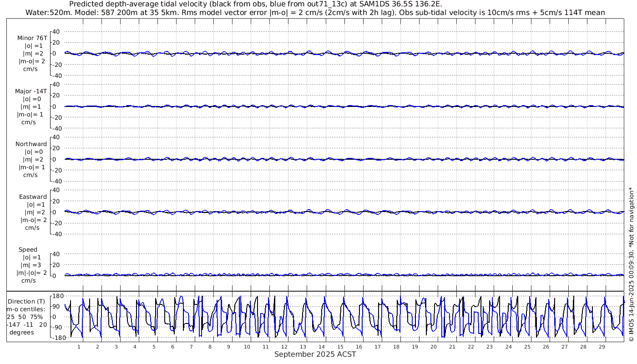Click "|m| =2" under Northward
Image resolution: width=637 pixels, height=364 pixels.
tap(34, 159)
